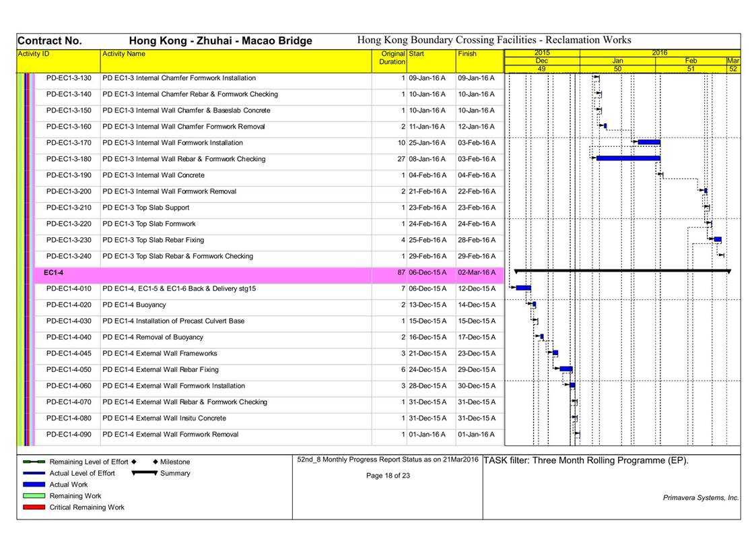Select activity ID PD-EC1-3-200
Image resolution: width=756 pixels, height=535 pixels.
(69, 191)
